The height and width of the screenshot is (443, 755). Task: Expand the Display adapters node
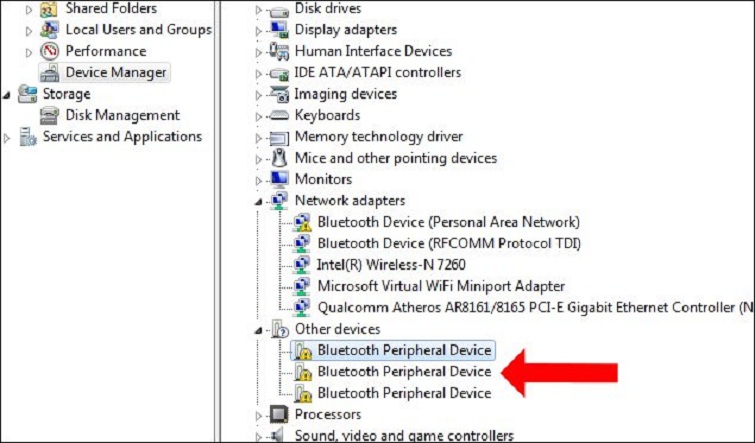pos(259,30)
